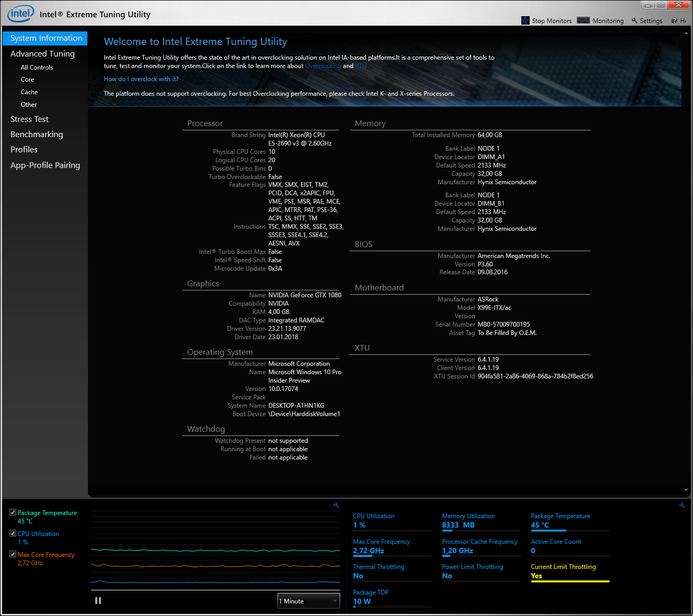Open the 1 Minute time range dropdown
The image size is (693, 616).
pyautogui.click(x=308, y=601)
